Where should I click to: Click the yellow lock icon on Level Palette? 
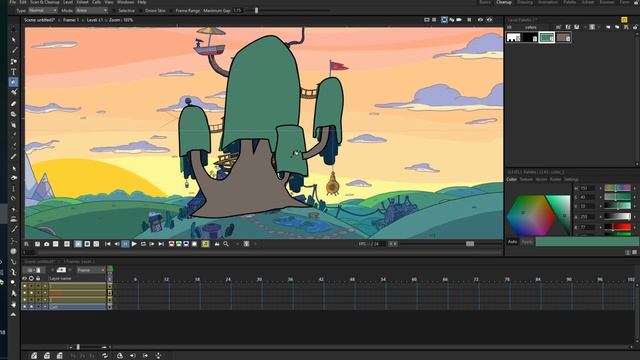pos(624,20)
